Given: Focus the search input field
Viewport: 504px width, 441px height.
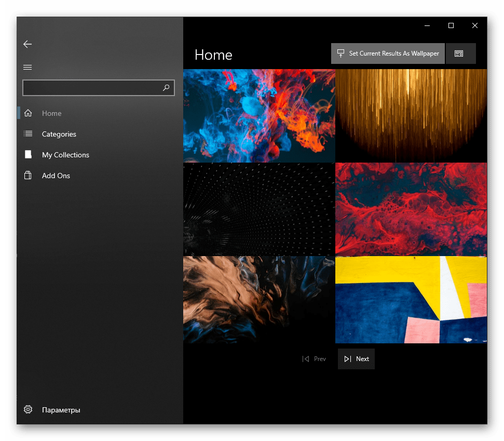Looking at the screenshot, I should click(x=91, y=88).
